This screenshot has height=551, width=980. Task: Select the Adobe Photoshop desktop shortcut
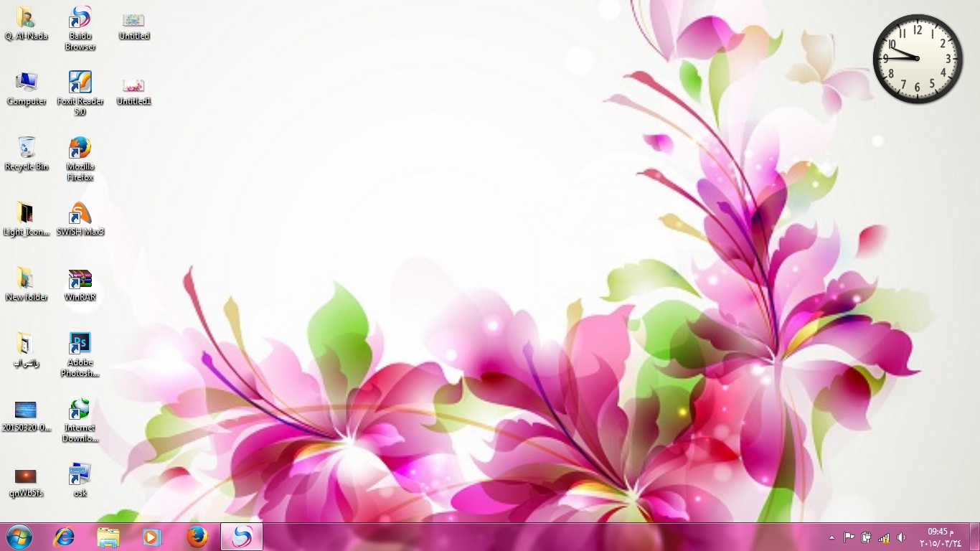coord(80,344)
